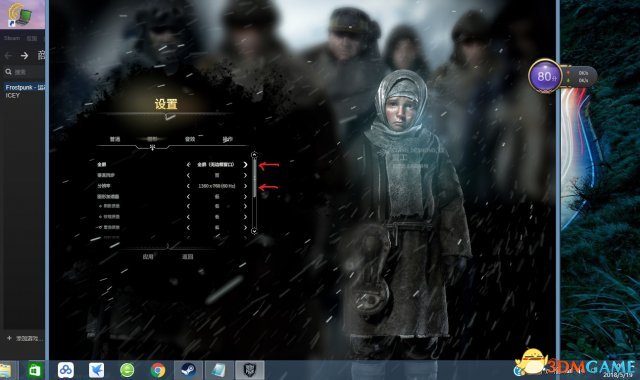
Task: Open the wireless laptop desktop shortcut
Action: (x=19, y=14)
